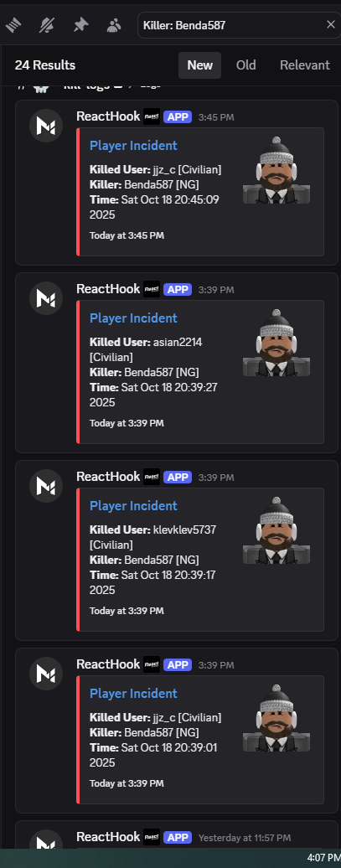
Task: Open Player Incident link for klevklev5737
Action: click(x=133, y=505)
